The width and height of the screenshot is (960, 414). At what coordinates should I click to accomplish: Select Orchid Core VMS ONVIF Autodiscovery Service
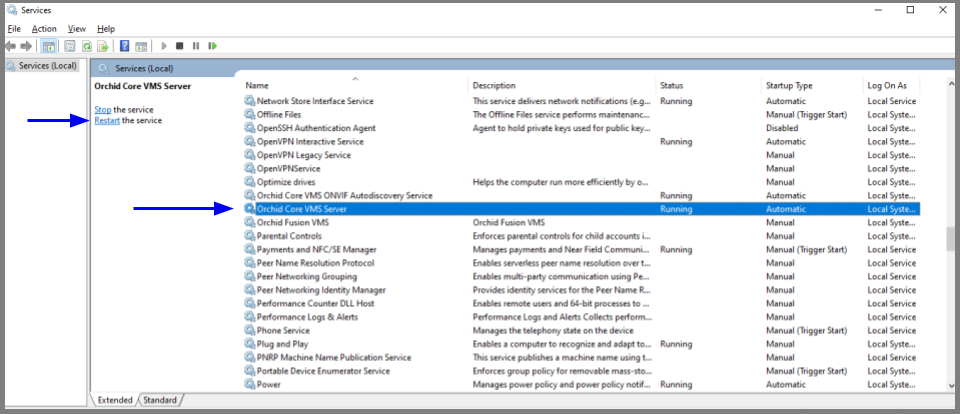coord(582,195)
